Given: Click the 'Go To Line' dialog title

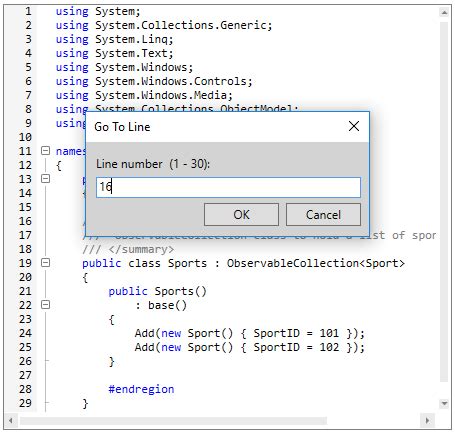Looking at the screenshot, I should pos(122,127).
